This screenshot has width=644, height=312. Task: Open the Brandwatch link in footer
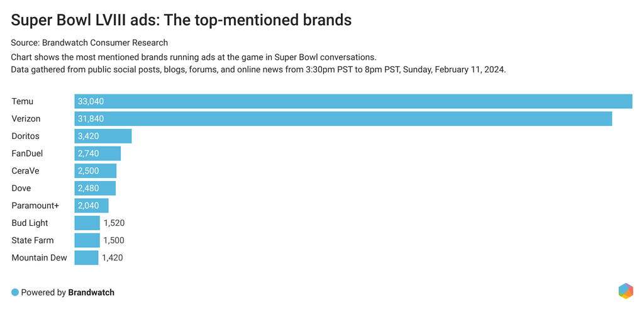coord(91,292)
